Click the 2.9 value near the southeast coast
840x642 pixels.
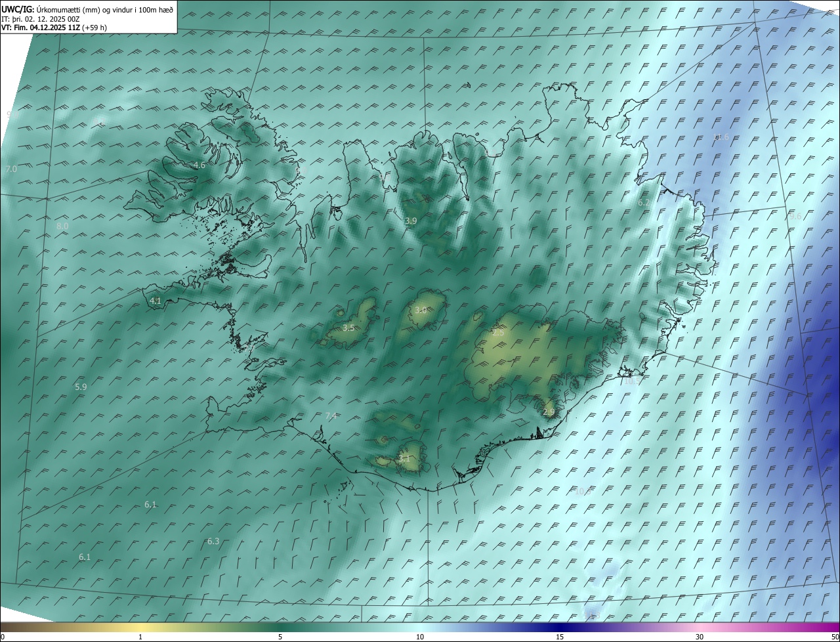click(x=549, y=412)
